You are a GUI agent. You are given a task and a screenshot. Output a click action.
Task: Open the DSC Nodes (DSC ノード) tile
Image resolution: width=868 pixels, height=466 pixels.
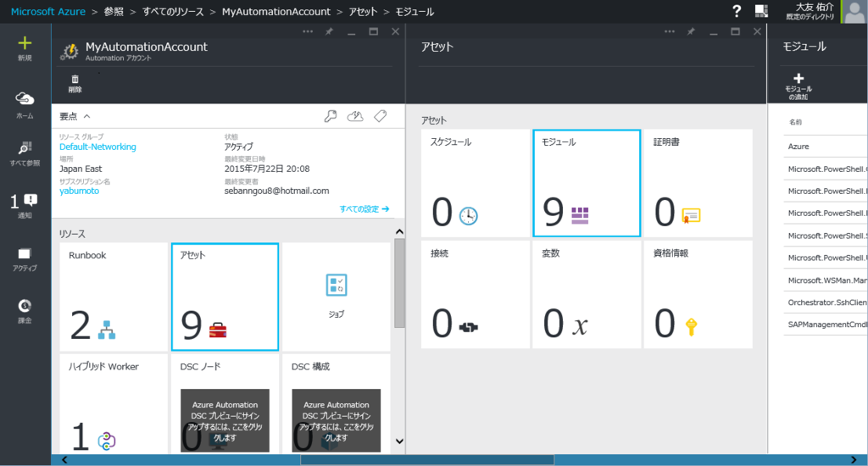pos(225,404)
